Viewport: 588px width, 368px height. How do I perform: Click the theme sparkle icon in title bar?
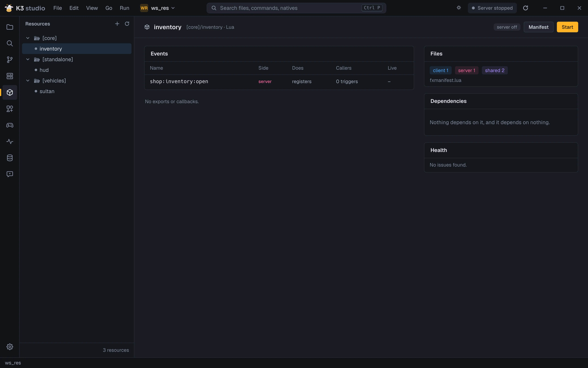pos(459,8)
